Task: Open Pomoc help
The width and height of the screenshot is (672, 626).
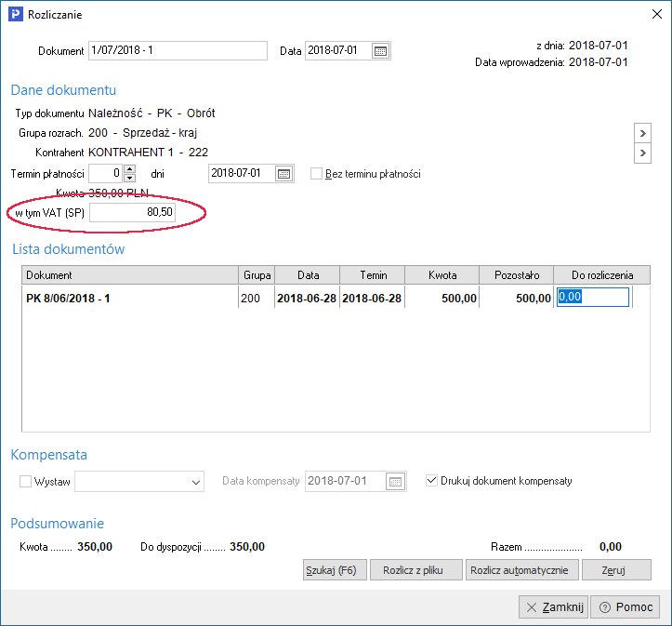Action: click(x=625, y=606)
